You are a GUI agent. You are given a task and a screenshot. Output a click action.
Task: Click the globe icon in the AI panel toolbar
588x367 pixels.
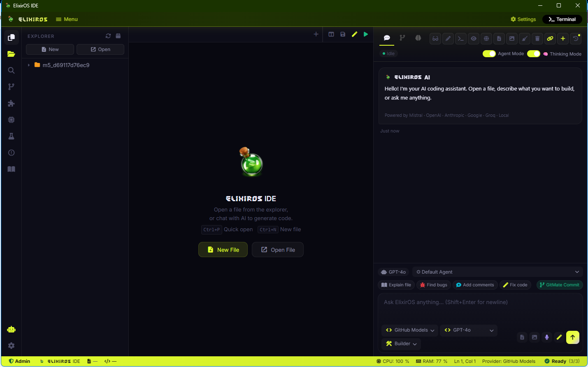pos(486,39)
